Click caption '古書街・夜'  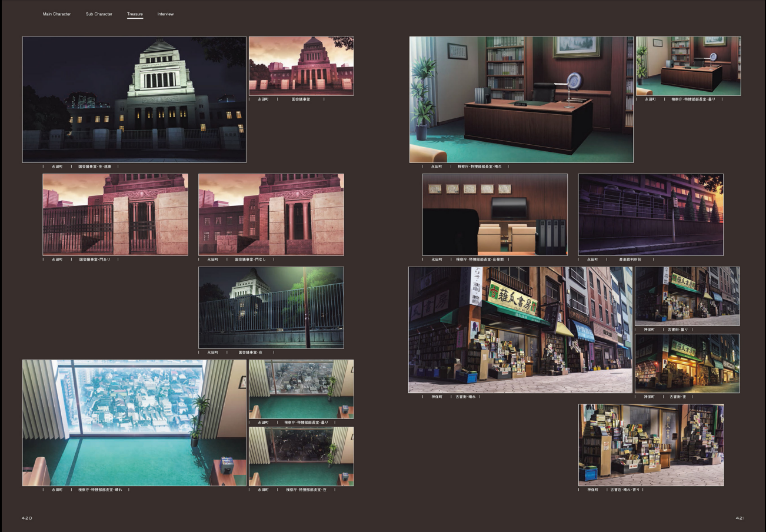[677, 397]
